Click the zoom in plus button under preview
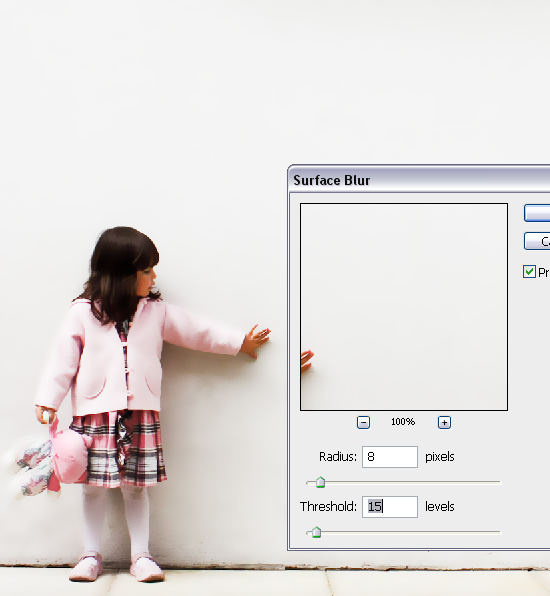Viewport: 550px width, 596px height. pyautogui.click(x=444, y=422)
